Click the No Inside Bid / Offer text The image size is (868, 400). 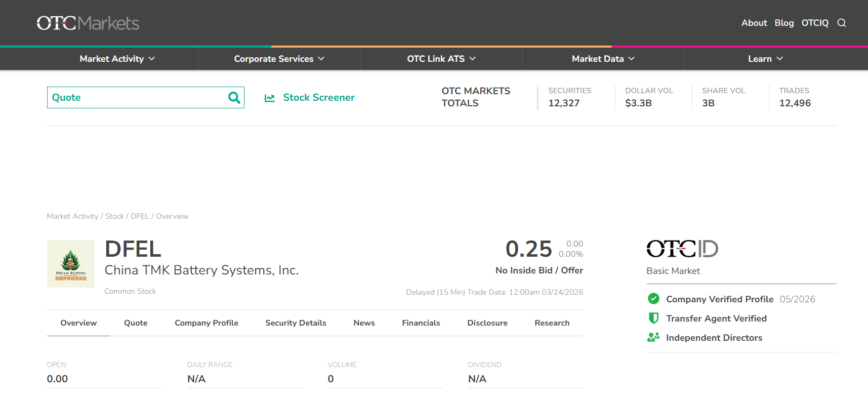click(539, 270)
